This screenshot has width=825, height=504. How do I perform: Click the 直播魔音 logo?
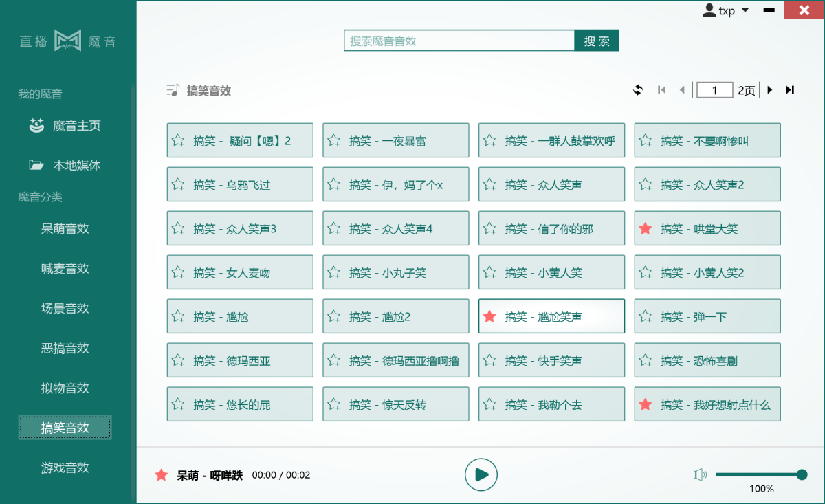66,41
